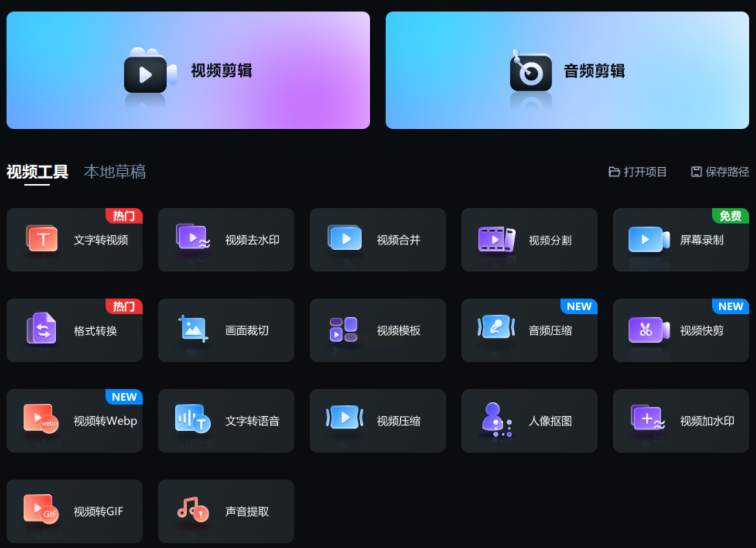Click the 打开项目 open project button

tap(638, 172)
